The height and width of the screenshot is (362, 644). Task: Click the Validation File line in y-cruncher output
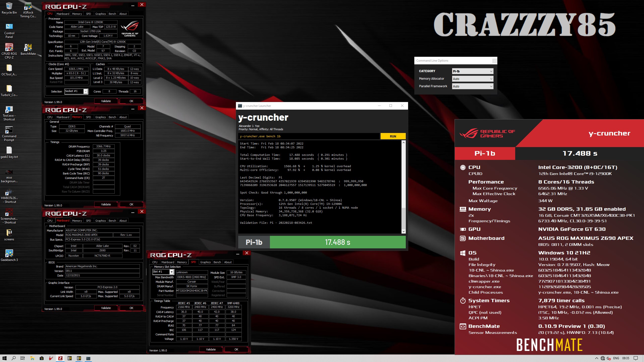point(276,223)
